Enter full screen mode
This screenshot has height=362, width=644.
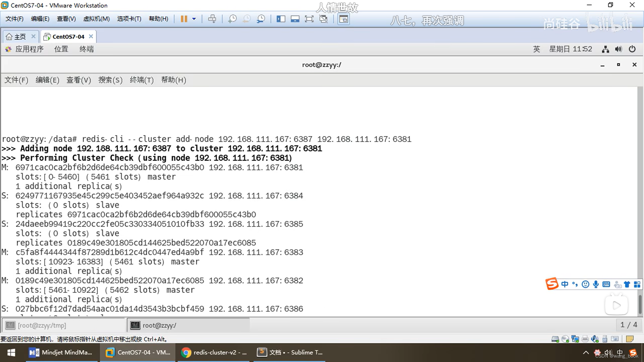pos(309,19)
